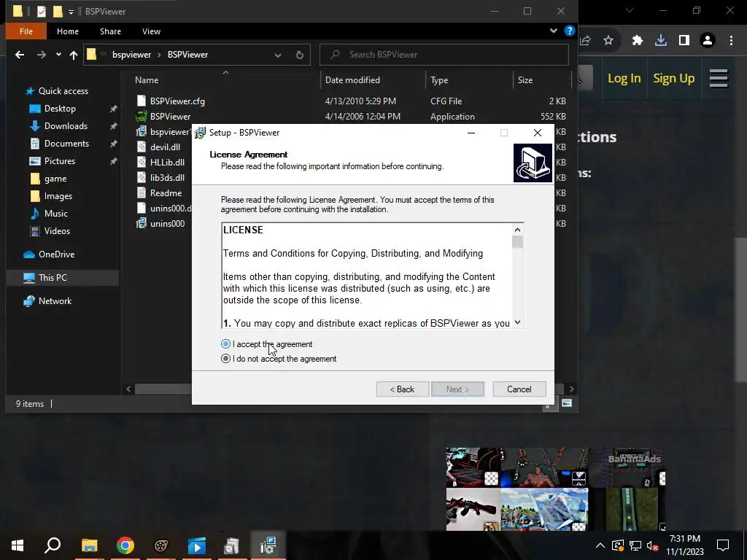
Task: Select BSPViewer application file
Action: (170, 116)
